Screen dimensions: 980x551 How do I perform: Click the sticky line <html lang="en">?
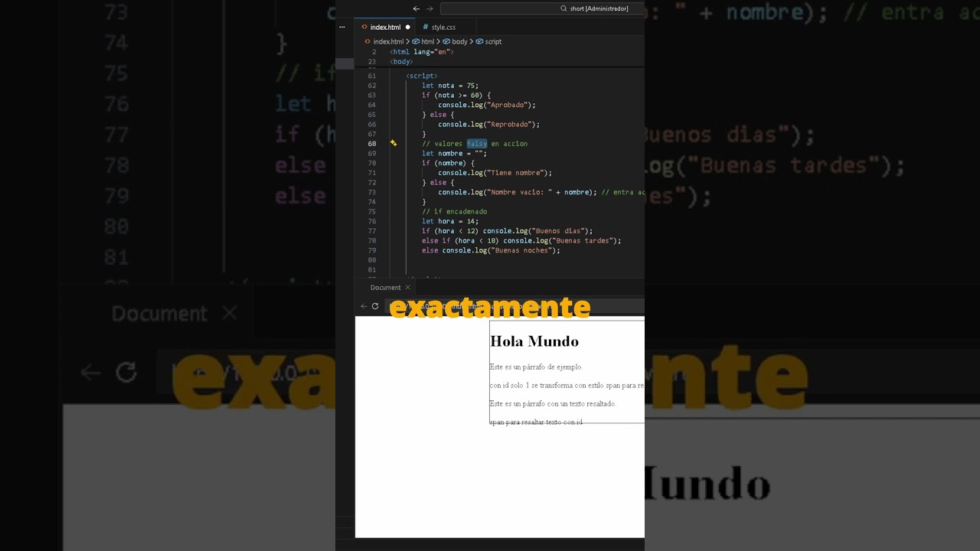[422, 52]
